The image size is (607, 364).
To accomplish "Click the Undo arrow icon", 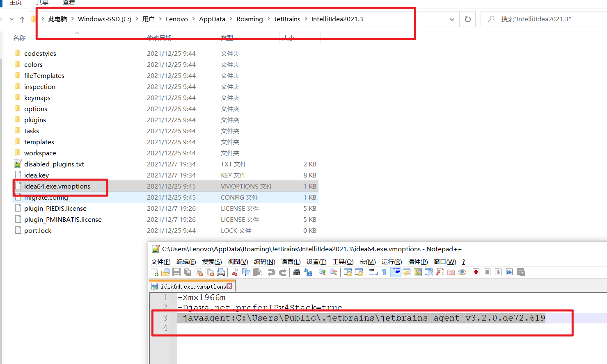I will tap(271, 272).
